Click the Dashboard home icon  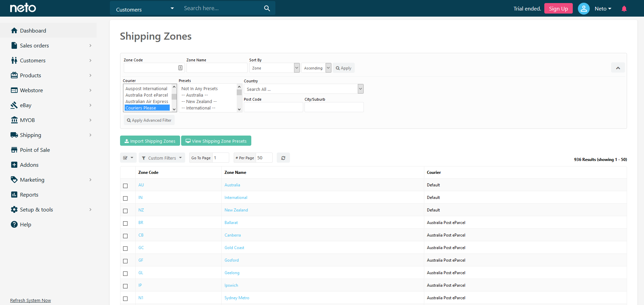(14, 30)
